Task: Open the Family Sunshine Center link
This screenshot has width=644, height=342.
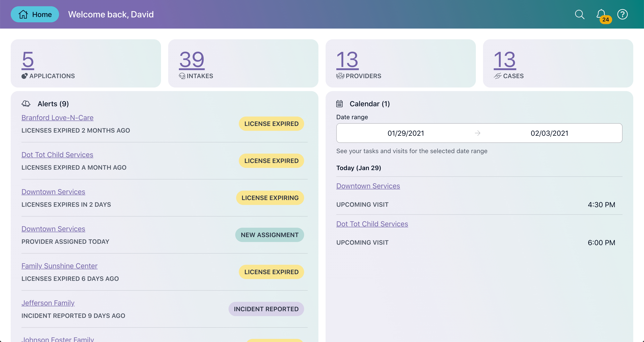Action: [59, 266]
